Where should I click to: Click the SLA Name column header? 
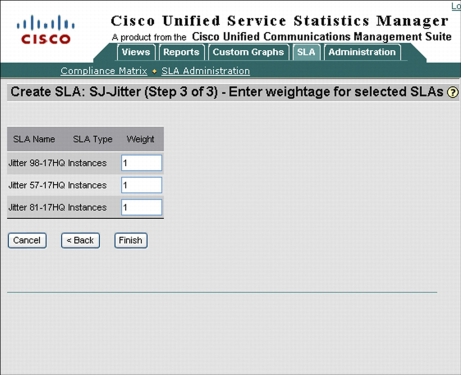(34, 139)
